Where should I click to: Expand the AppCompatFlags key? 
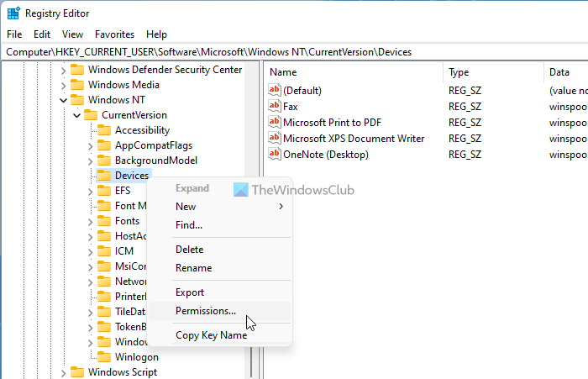(x=91, y=145)
